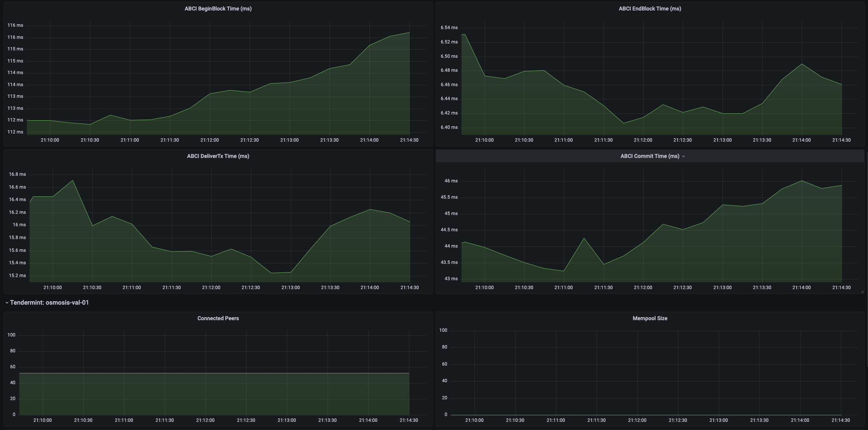Open ABCI DeliverTx Time panel title menu
Image resolution: width=868 pixels, height=430 pixels.
point(218,156)
